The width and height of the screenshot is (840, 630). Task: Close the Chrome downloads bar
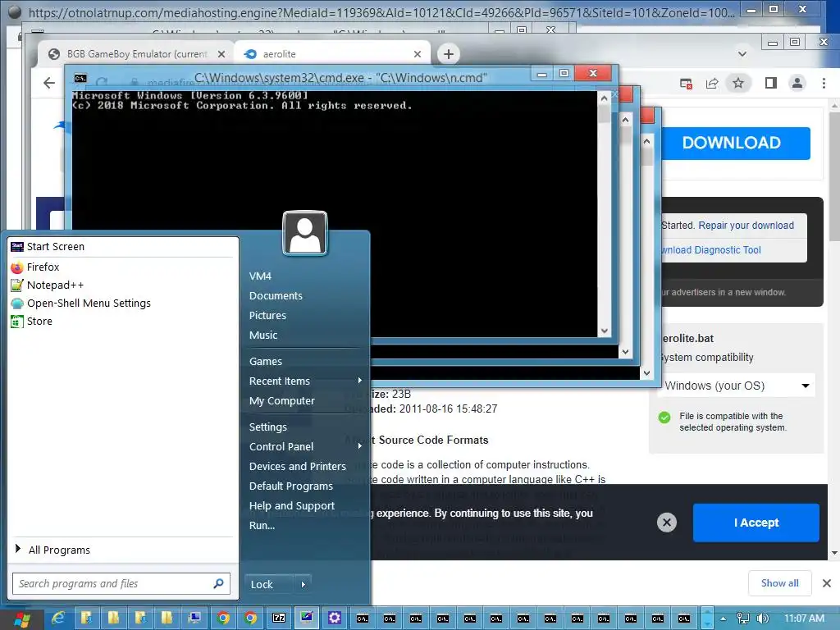pos(827,583)
